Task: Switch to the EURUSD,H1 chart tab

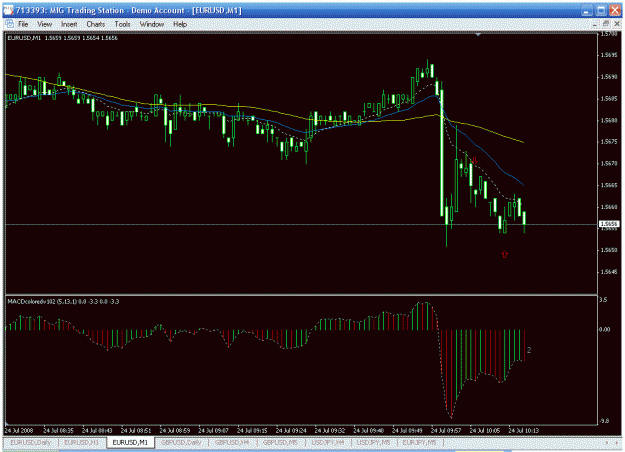Action: click(81, 442)
